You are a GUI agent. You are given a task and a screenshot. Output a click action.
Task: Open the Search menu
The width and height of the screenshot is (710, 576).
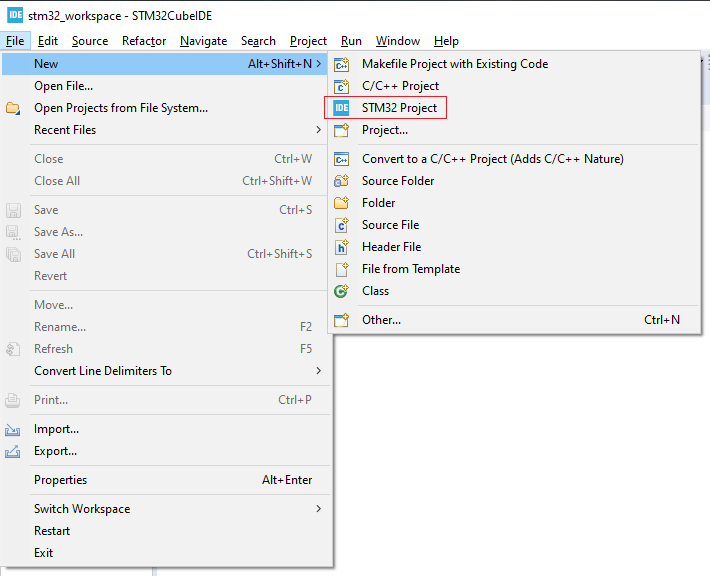pyautogui.click(x=258, y=41)
